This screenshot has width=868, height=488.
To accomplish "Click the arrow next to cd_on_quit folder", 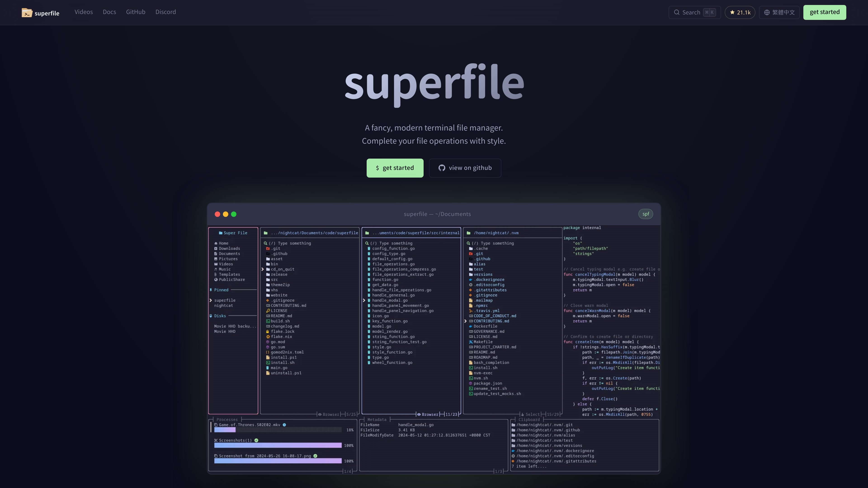I will pyautogui.click(x=263, y=270).
